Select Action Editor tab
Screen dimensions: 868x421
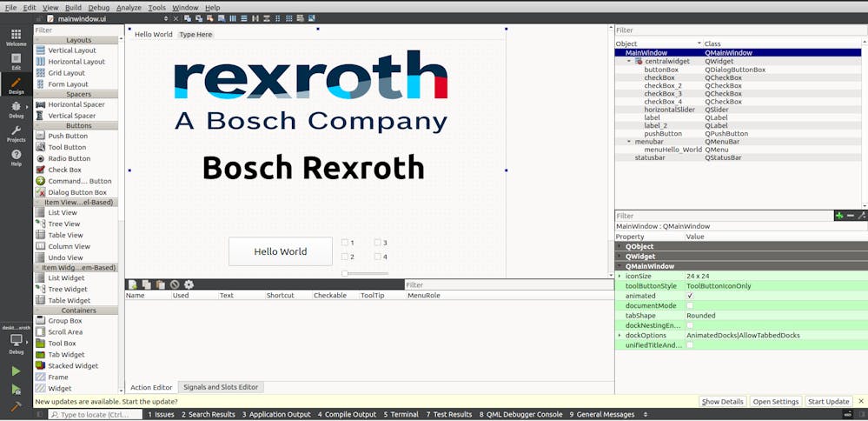pos(151,387)
